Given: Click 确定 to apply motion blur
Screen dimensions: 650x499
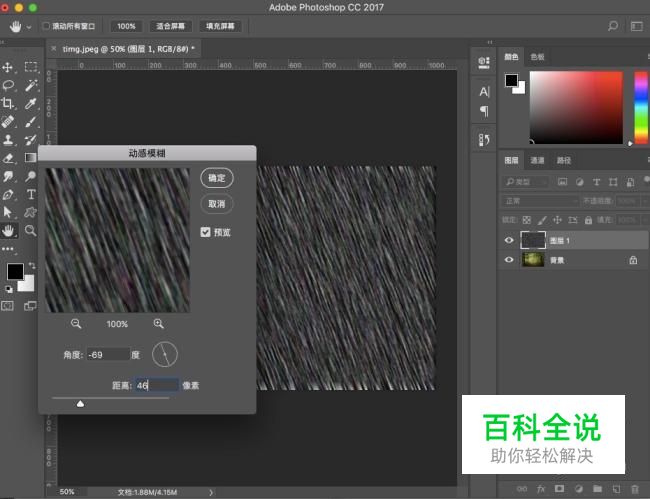Looking at the screenshot, I should pos(216,177).
